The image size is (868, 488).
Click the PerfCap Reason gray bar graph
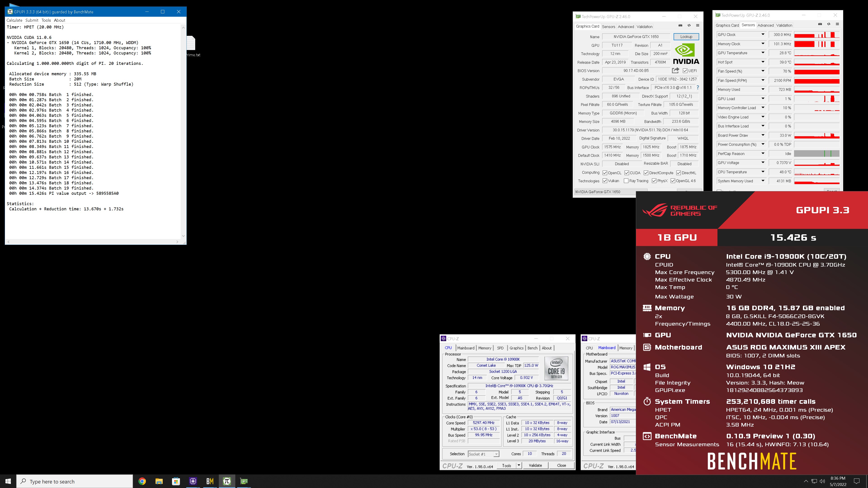click(816, 154)
